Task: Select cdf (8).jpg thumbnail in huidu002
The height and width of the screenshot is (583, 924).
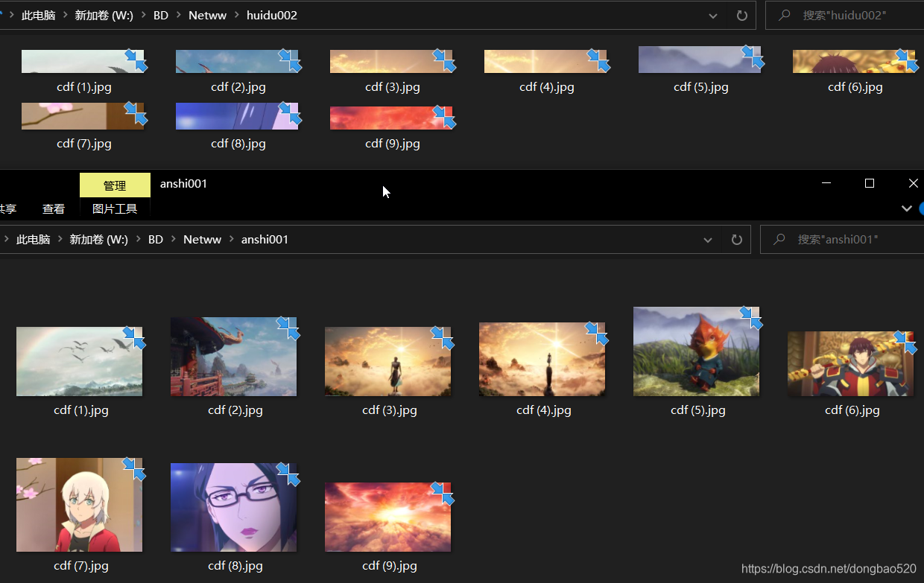Action: (x=237, y=116)
